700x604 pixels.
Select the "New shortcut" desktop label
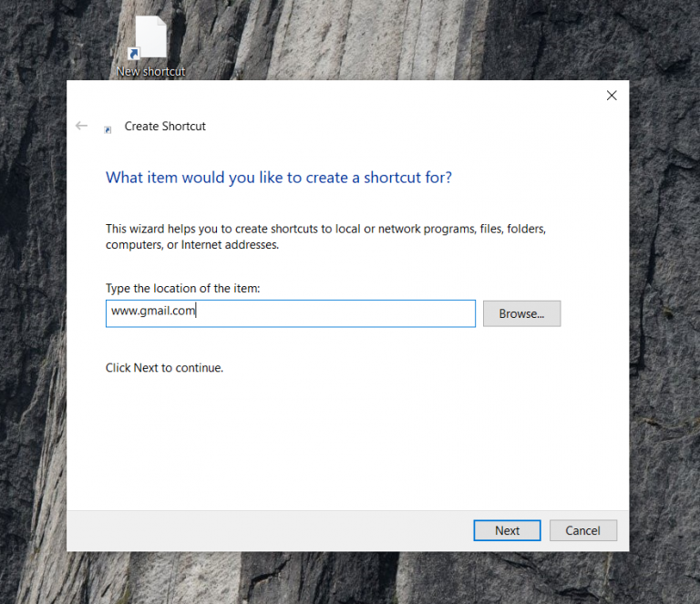click(x=150, y=71)
